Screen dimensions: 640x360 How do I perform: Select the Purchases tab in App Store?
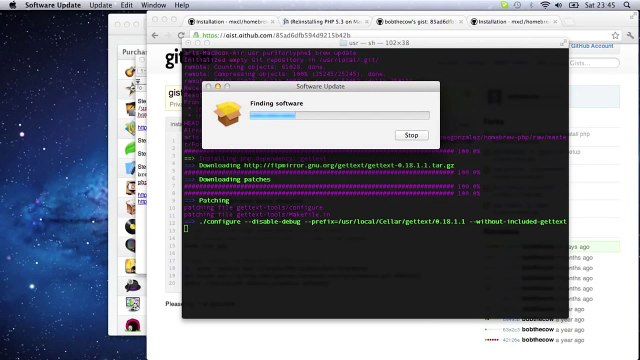(x=134, y=52)
